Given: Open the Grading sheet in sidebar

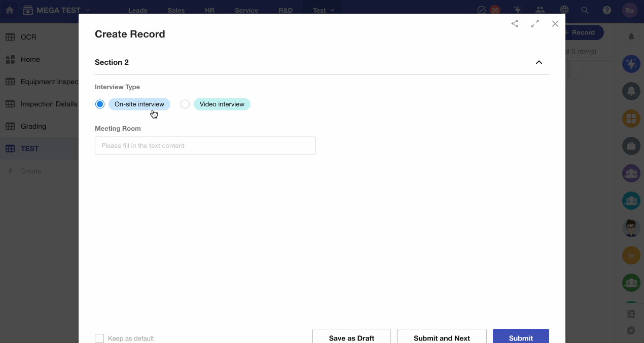Looking at the screenshot, I should pos(33,126).
